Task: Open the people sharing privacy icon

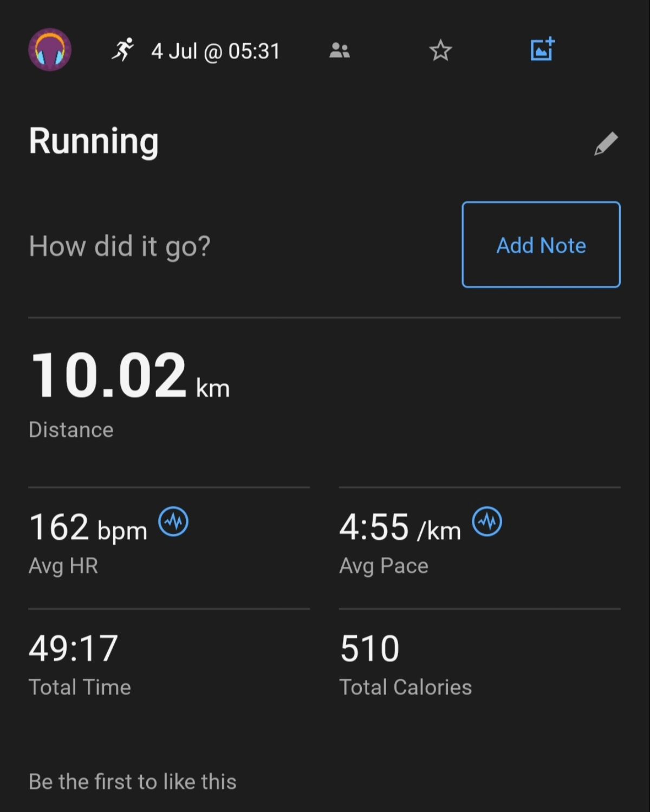Action: coord(340,50)
